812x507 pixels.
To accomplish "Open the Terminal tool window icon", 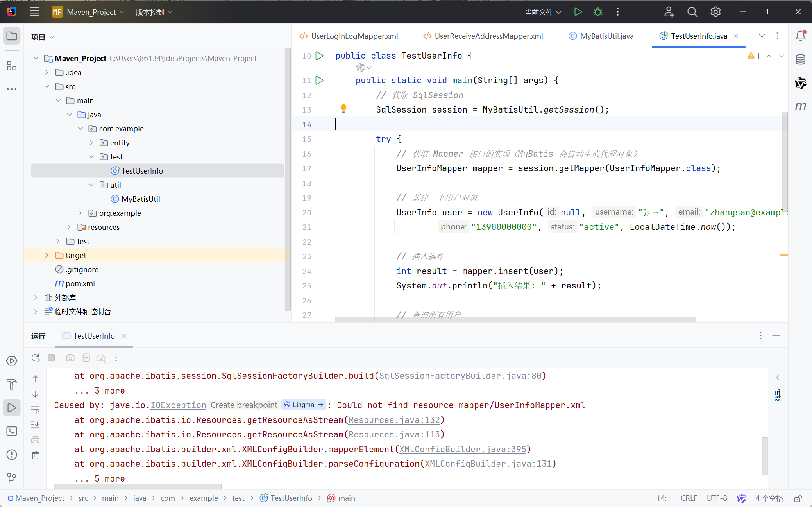I will pyautogui.click(x=12, y=431).
